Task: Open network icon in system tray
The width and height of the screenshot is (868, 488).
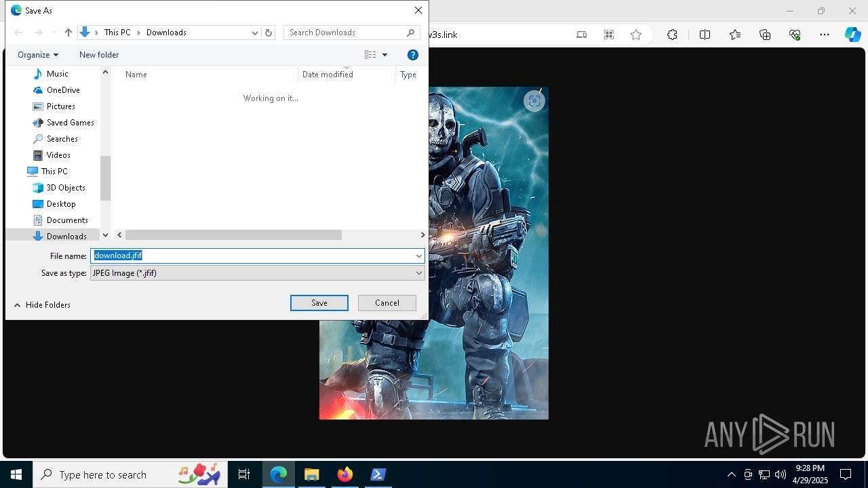Action: coord(764,474)
